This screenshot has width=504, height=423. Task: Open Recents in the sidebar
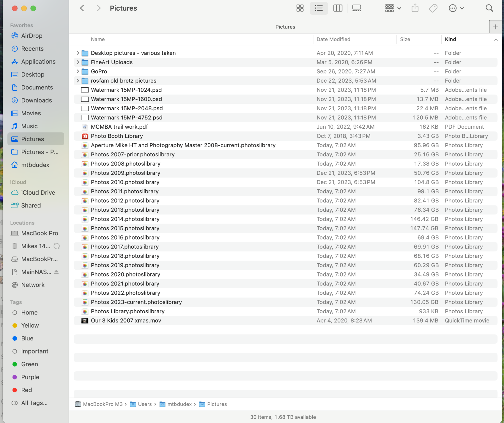[32, 49]
